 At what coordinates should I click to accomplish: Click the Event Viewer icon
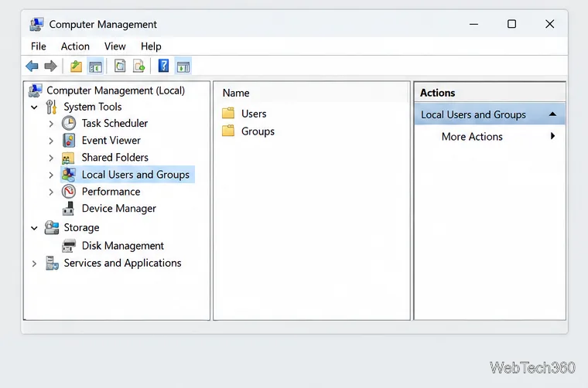(x=69, y=141)
